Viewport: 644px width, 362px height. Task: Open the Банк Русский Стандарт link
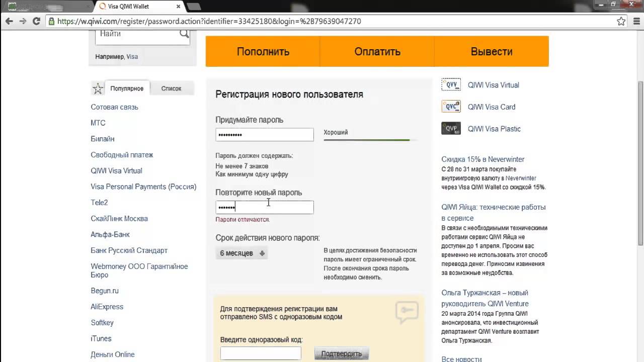tap(129, 250)
